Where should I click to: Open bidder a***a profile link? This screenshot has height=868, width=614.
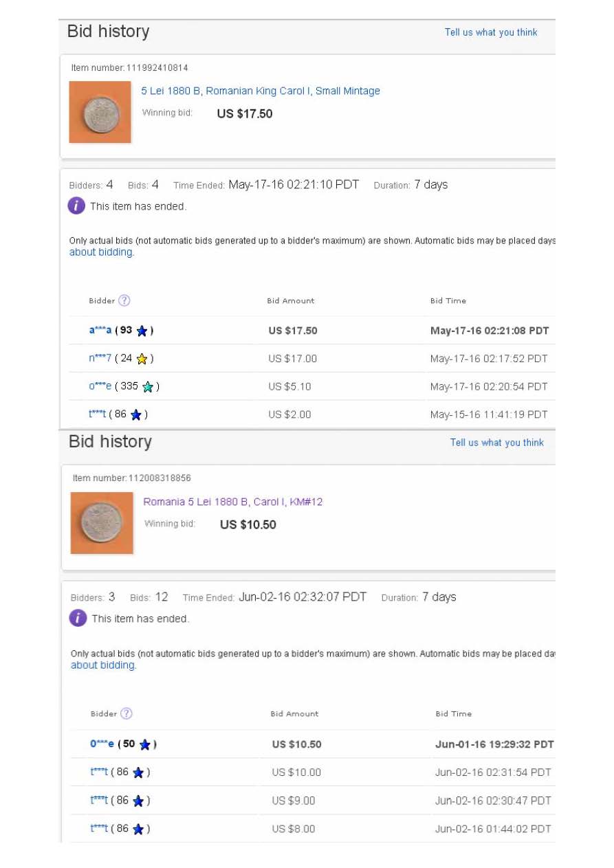click(x=100, y=331)
